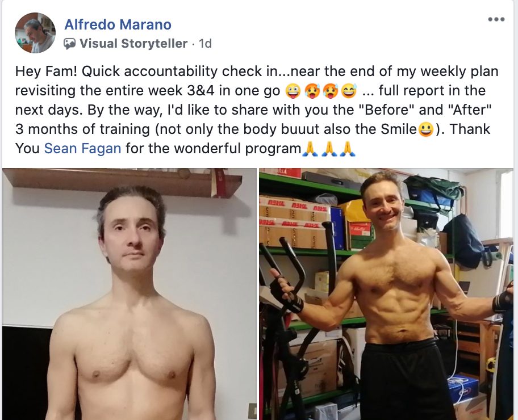The image size is (518, 420).
Task: Click the "Hey Fam!" opening text
Action: pos(46,72)
